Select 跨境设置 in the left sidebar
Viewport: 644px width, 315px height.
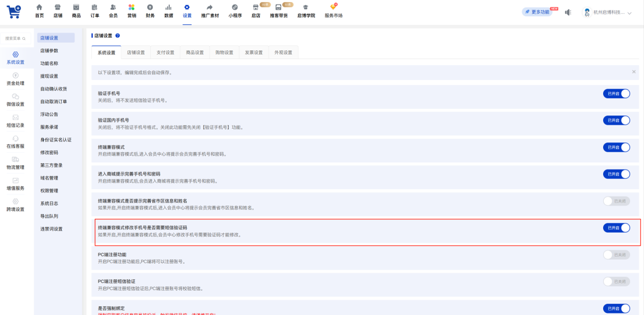15,205
